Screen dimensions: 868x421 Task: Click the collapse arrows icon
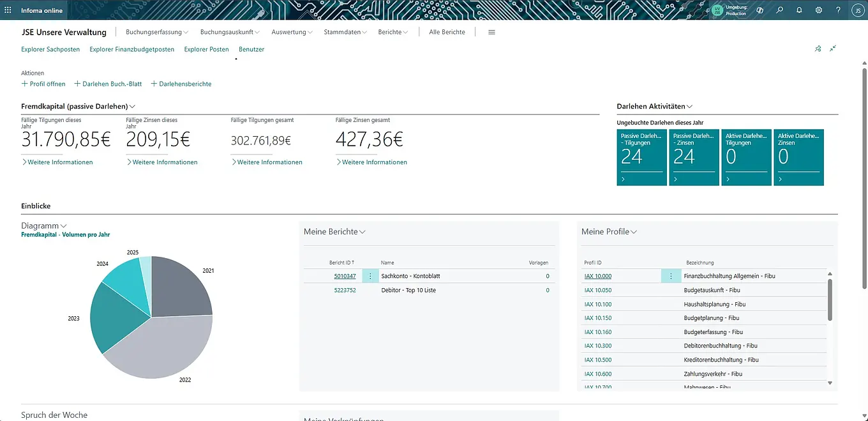coord(833,49)
